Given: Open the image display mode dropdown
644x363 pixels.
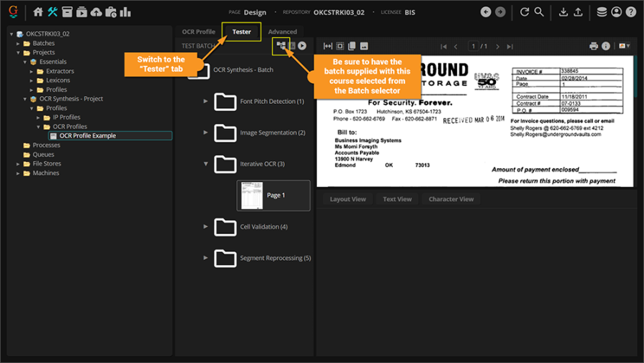Looking at the screenshot, I should [x=624, y=46].
